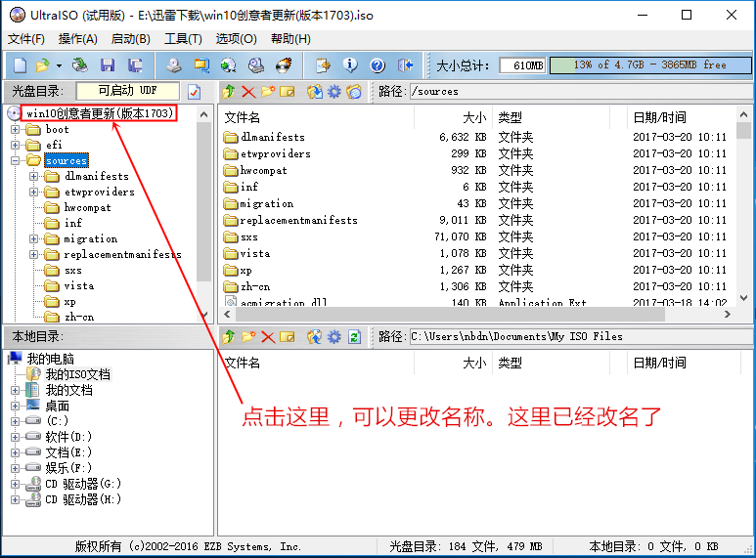Screen dimensions: 756x558
Task: Open the 工具(T) menu
Action: pyautogui.click(x=183, y=39)
